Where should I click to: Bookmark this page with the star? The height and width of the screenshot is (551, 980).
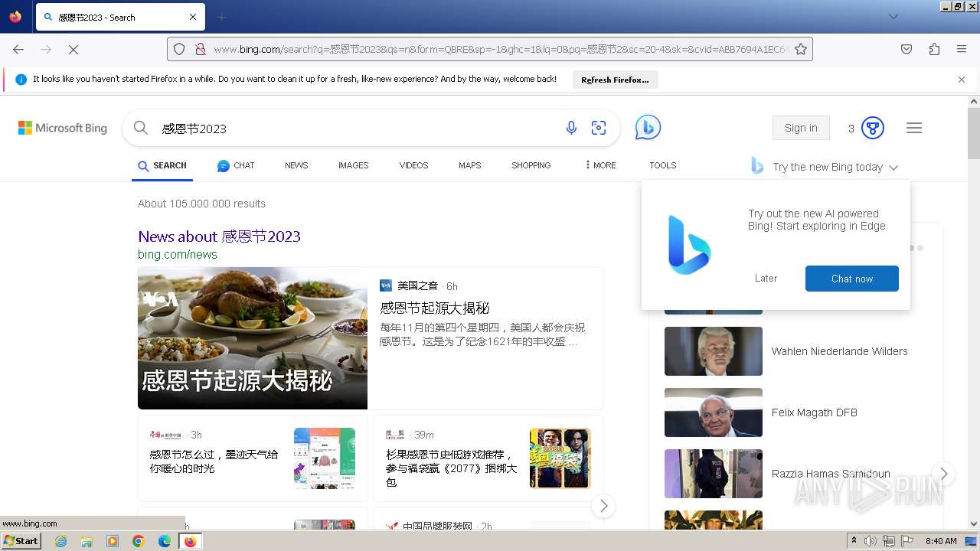(801, 49)
